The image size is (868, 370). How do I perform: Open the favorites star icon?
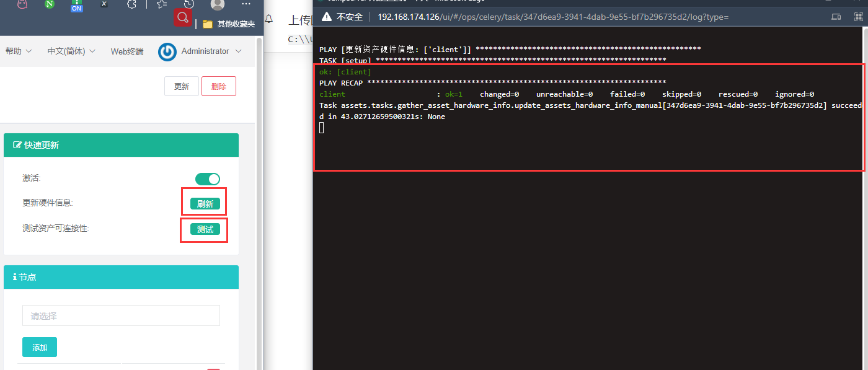coord(161,4)
